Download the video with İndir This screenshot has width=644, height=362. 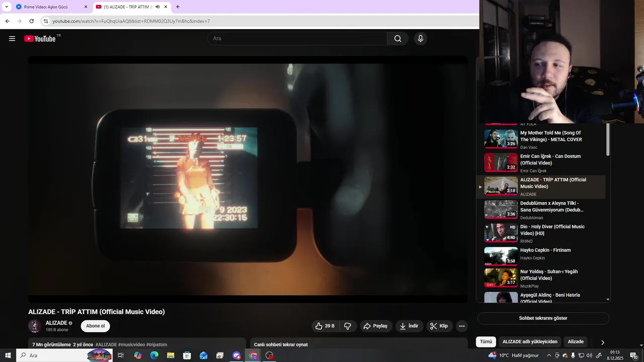(409, 326)
